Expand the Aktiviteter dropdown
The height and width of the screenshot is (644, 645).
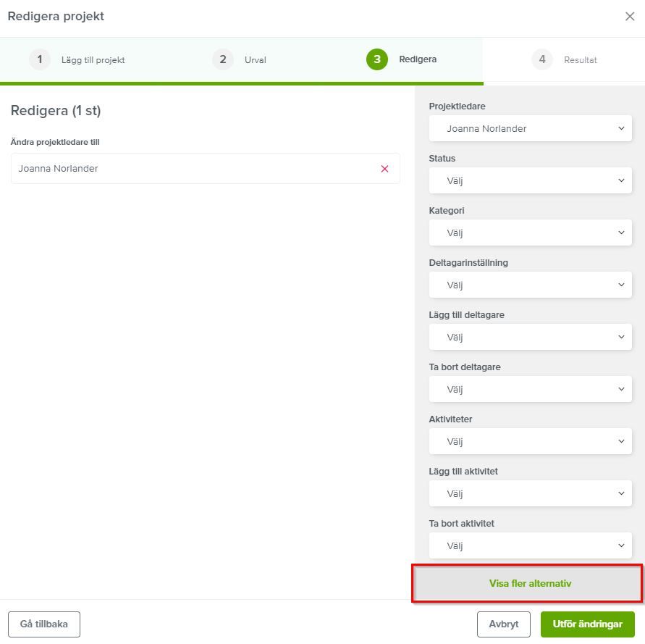tap(530, 441)
